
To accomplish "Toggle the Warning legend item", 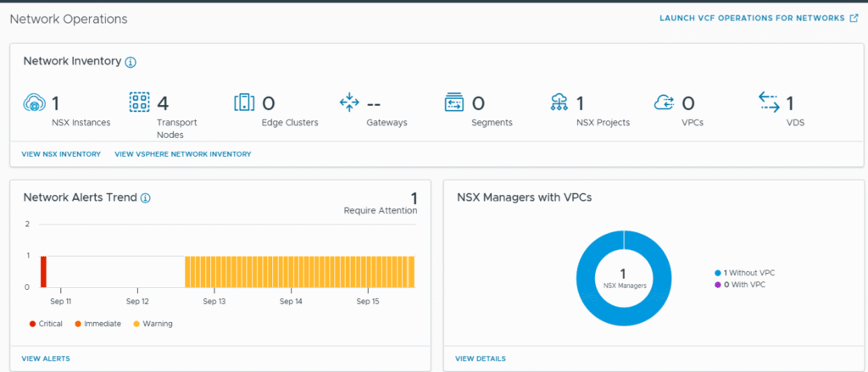I will point(153,324).
